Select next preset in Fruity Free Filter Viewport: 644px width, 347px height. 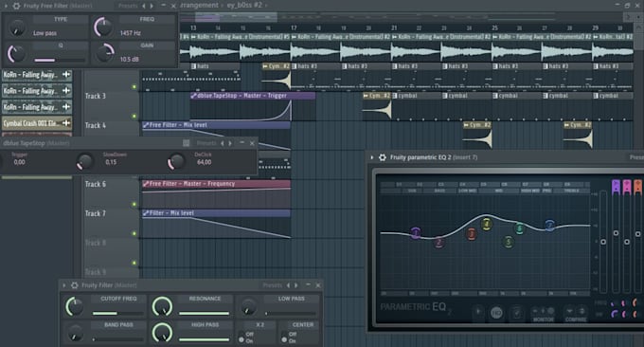[x=152, y=6]
